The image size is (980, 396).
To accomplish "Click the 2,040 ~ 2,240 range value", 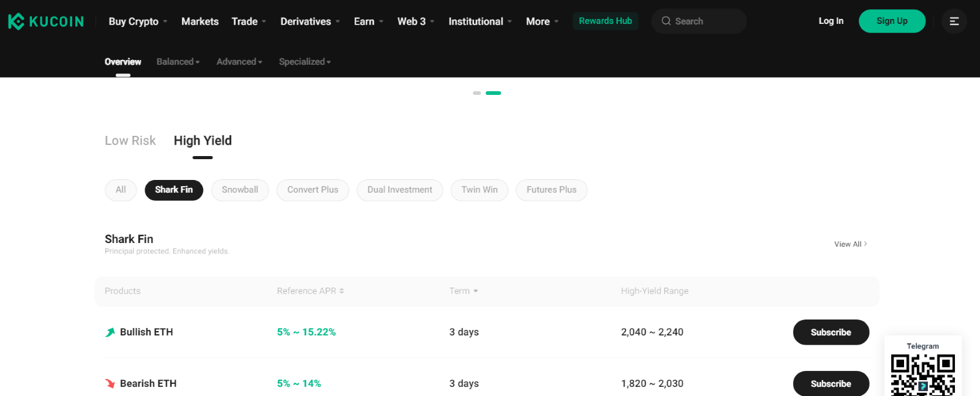I will coord(652,332).
